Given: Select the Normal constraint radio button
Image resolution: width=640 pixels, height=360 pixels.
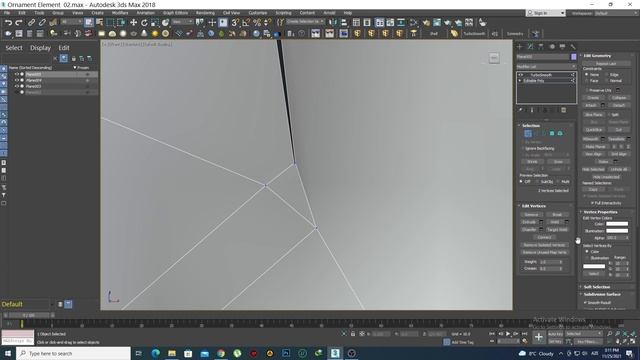Looking at the screenshot, I should 607,81.
